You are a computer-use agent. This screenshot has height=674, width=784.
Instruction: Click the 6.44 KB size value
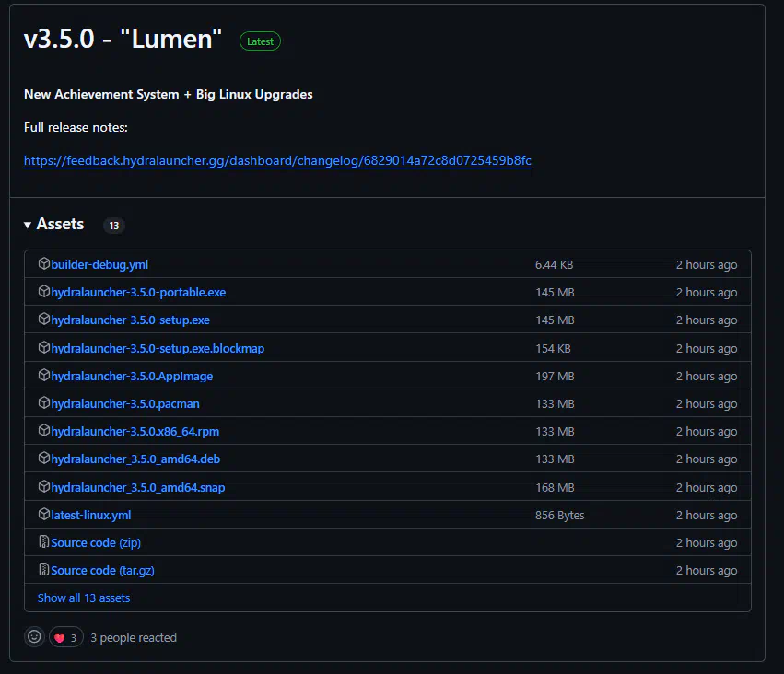(x=554, y=265)
